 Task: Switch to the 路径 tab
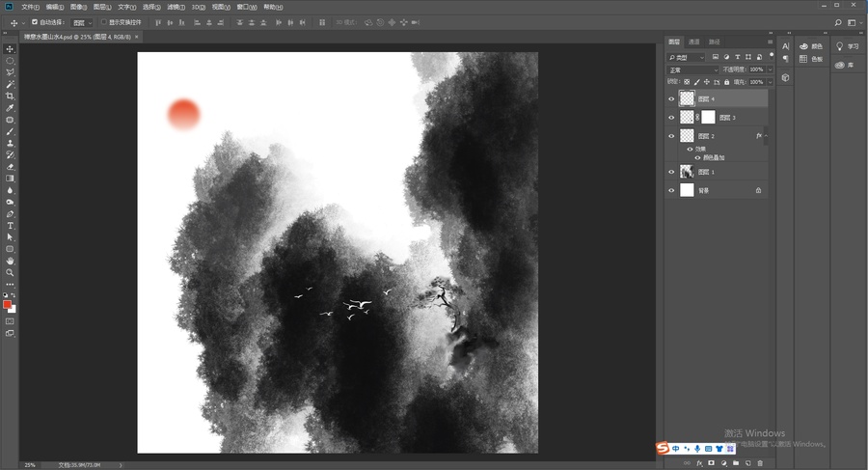pyautogui.click(x=715, y=42)
